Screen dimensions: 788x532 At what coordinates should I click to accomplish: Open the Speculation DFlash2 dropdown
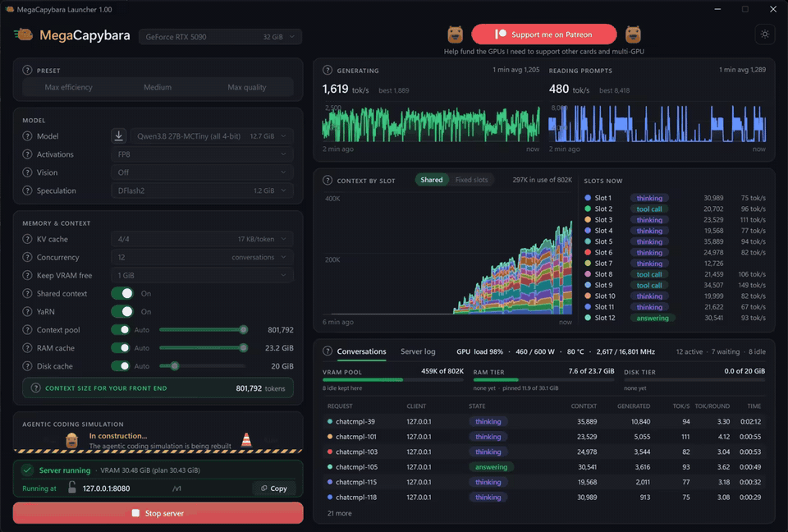coord(202,190)
